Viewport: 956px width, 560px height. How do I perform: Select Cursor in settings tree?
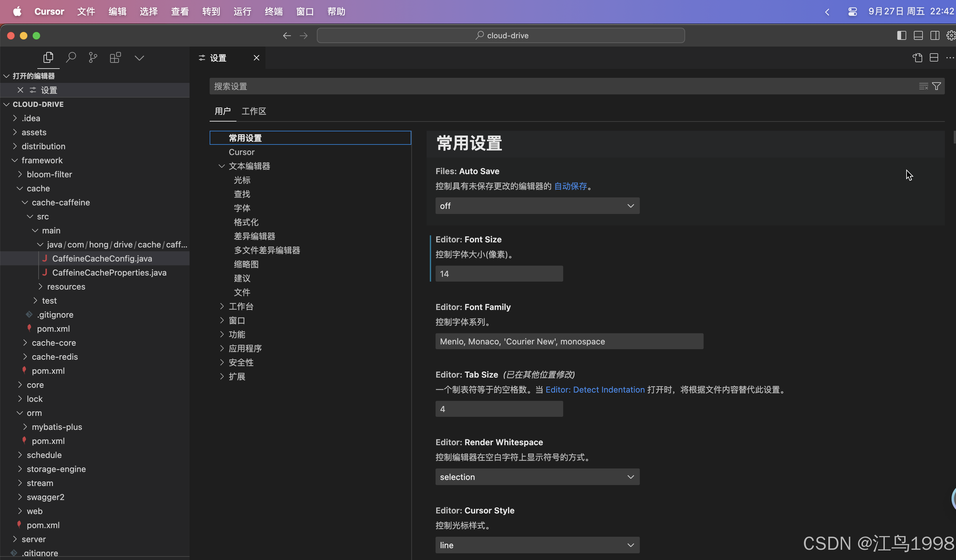click(242, 152)
